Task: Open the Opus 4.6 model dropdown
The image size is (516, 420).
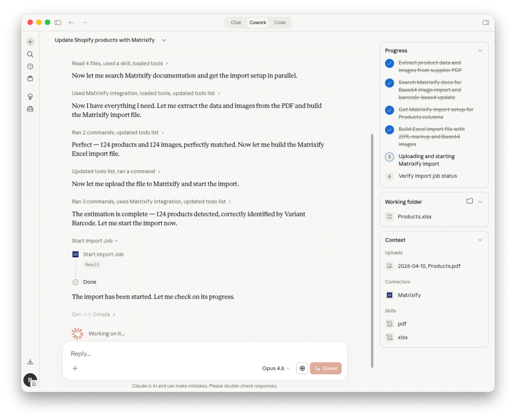Action: pos(275,368)
